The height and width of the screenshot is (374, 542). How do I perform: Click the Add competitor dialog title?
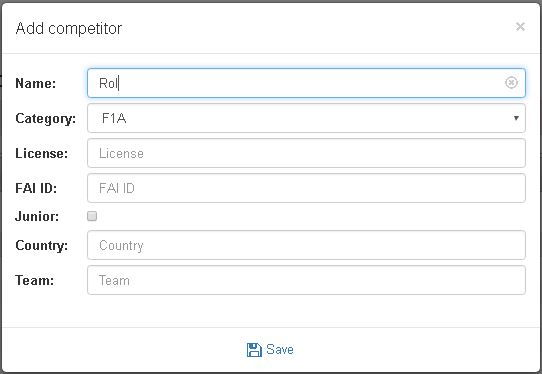(69, 28)
